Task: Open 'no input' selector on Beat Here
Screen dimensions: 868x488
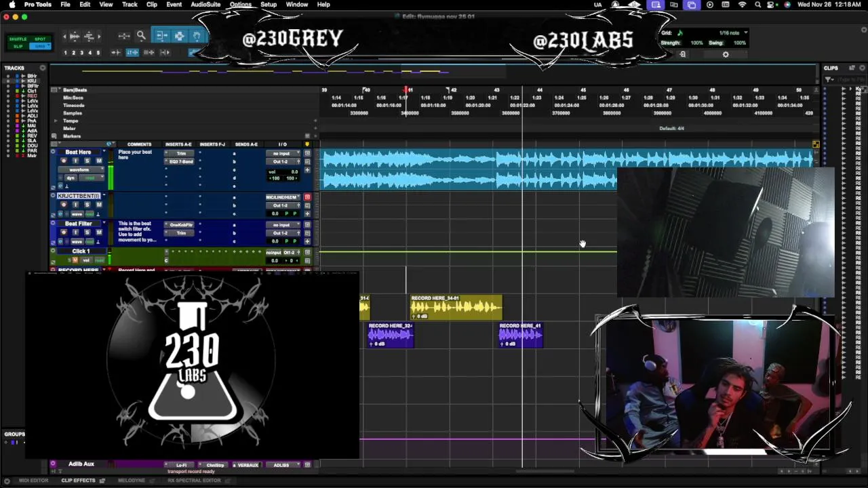Action: pos(282,154)
